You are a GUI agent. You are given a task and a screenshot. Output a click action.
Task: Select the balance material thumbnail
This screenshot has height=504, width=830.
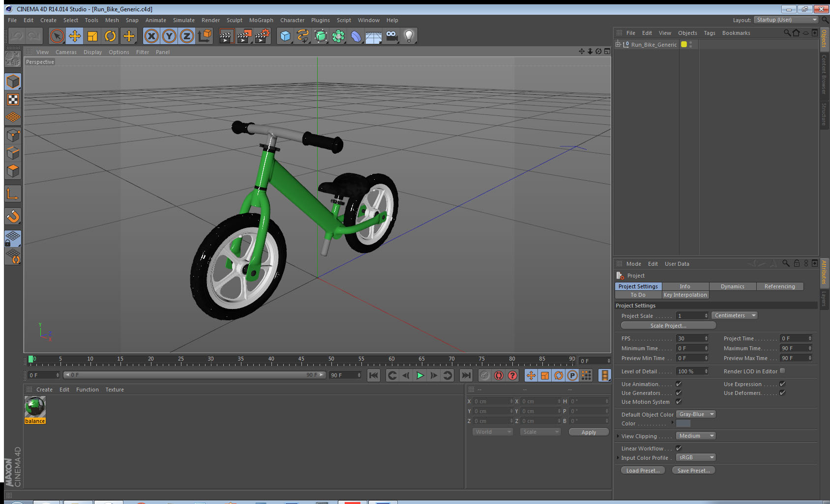tap(35, 407)
